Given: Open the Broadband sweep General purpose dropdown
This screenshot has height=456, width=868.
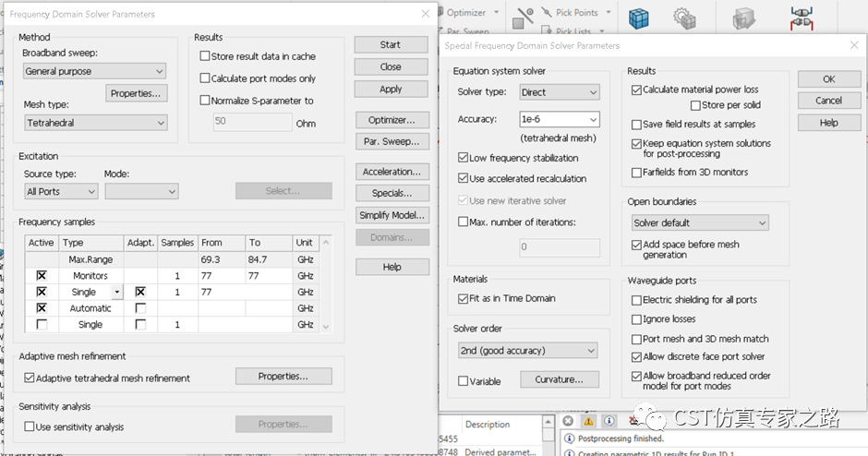Looking at the screenshot, I should (95, 71).
